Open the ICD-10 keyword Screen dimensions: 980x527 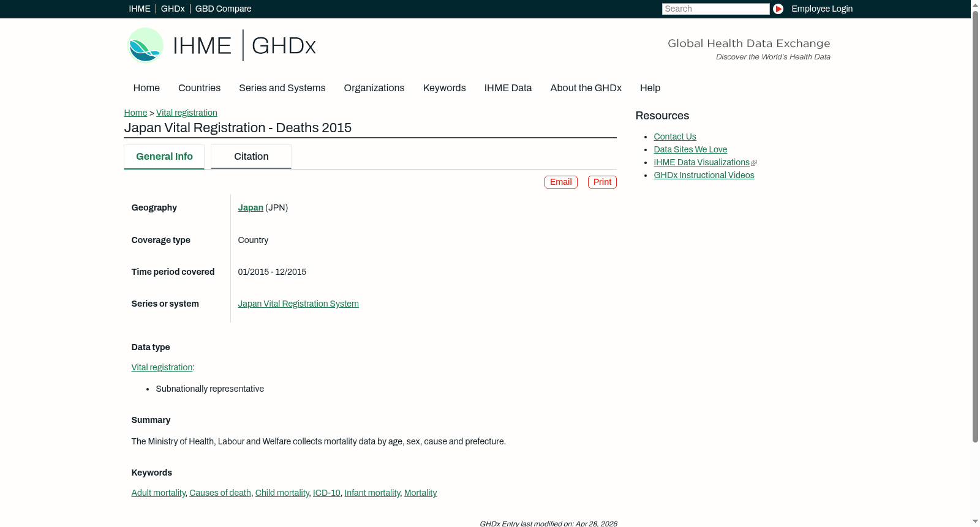pyautogui.click(x=326, y=493)
